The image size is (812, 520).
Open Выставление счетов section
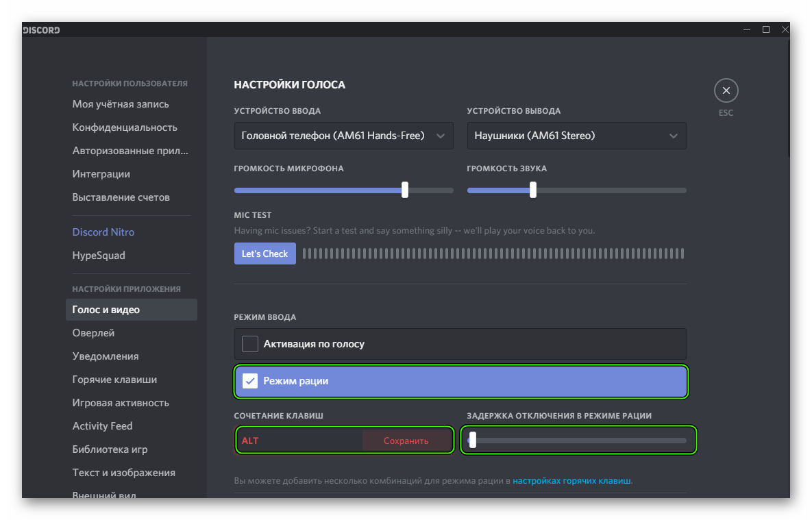point(121,197)
